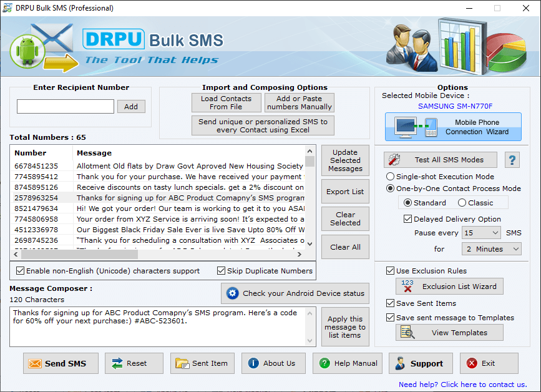The height and width of the screenshot is (392, 541).
Task: Toggle Save sent message to Templates checkbox
Action: (x=390, y=317)
